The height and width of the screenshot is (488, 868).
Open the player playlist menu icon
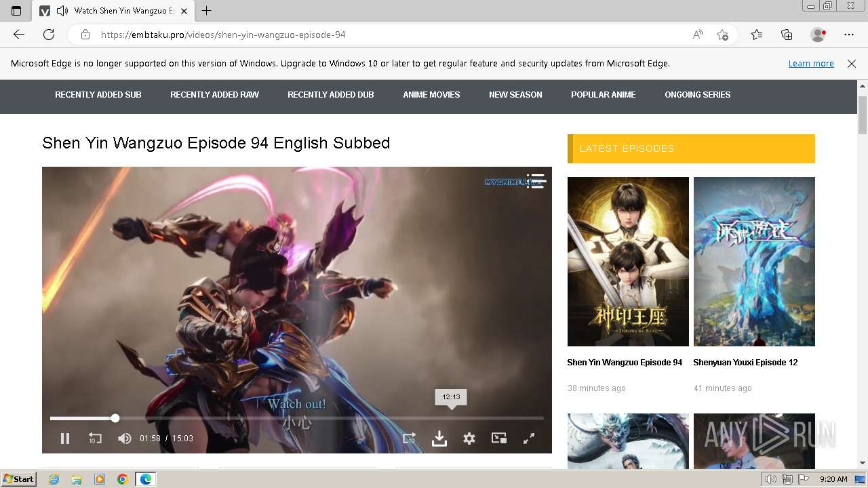[536, 181]
